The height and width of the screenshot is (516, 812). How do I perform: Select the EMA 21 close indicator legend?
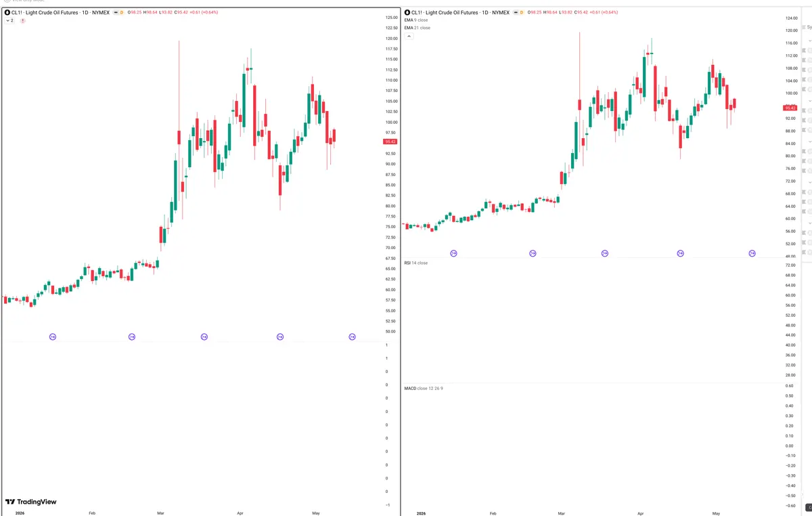pos(417,28)
